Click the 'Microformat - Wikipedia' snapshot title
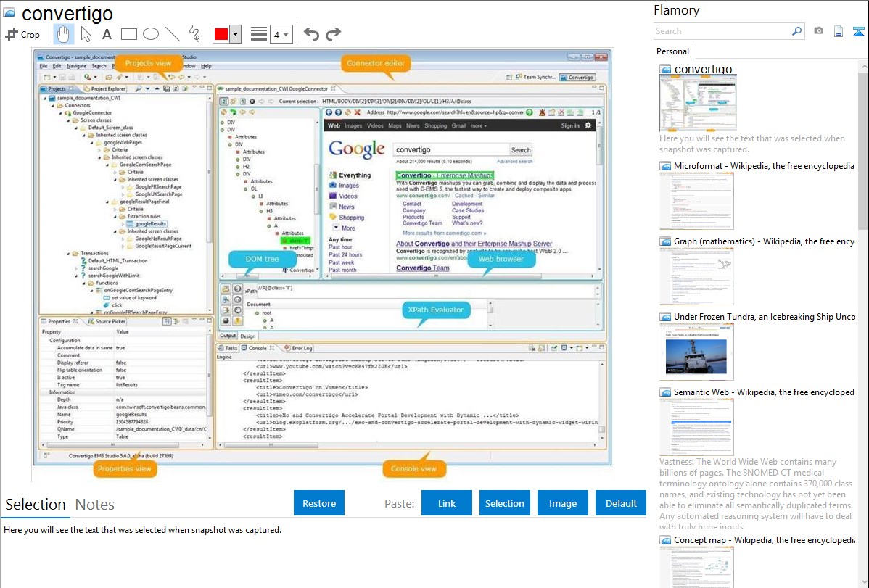Screen dimensions: 869x588 tap(764, 166)
